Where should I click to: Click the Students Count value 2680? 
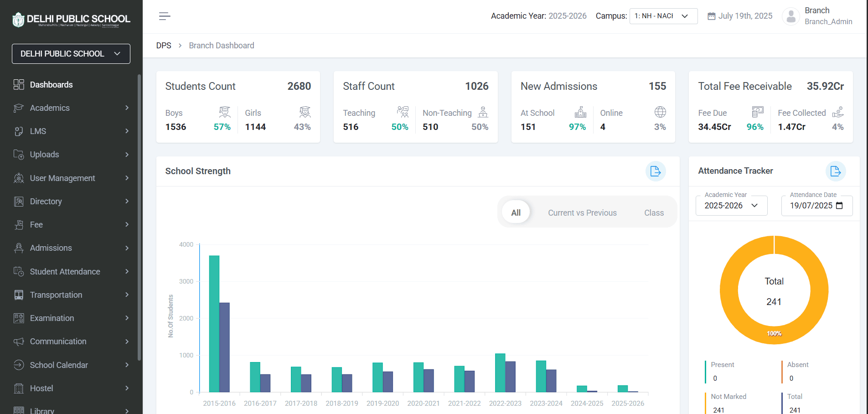(x=299, y=86)
